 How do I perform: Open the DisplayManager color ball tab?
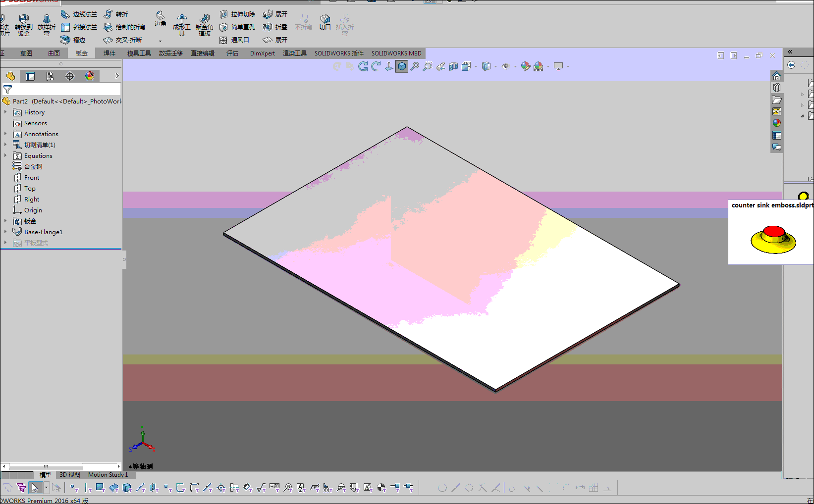tap(90, 76)
